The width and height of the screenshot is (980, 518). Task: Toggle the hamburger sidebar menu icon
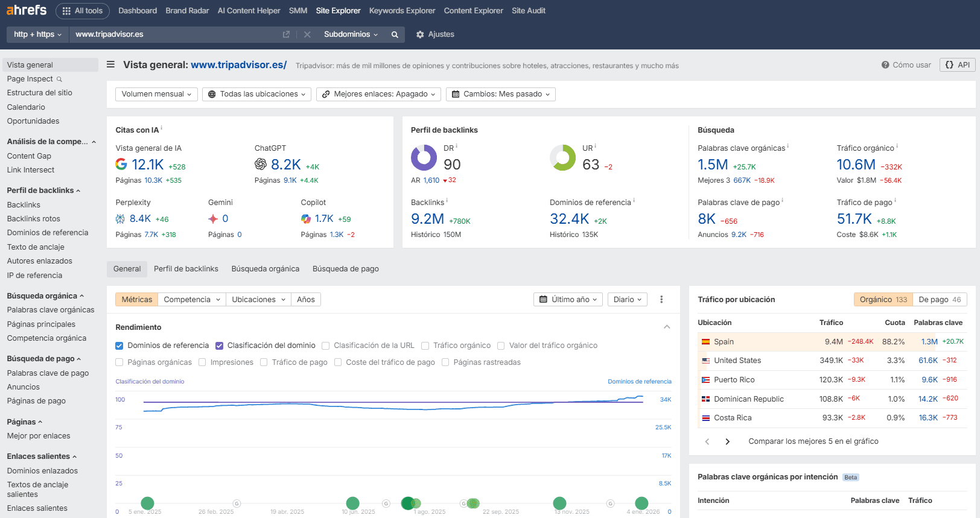110,65
